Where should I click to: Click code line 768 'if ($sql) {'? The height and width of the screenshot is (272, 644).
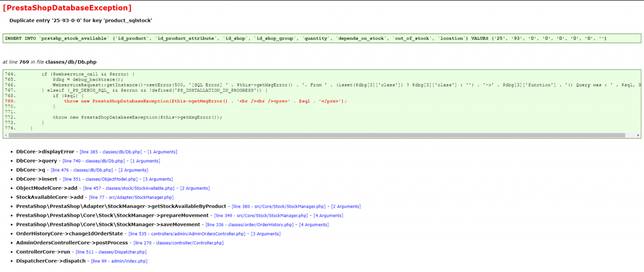point(68,96)
